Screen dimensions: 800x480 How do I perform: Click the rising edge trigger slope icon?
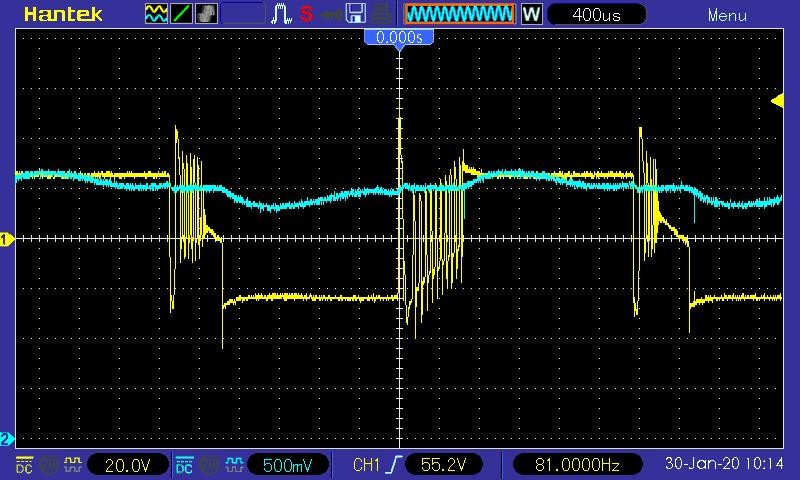tap(394, 465)
